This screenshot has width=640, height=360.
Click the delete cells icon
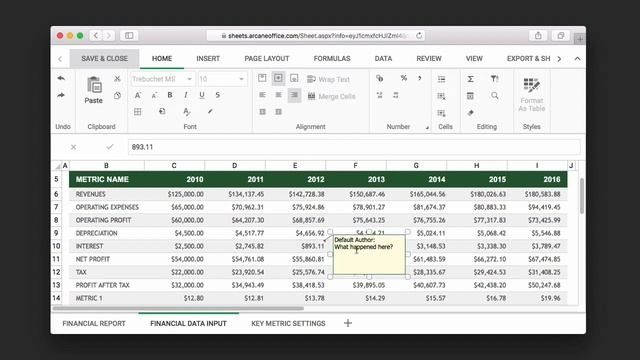441,96
